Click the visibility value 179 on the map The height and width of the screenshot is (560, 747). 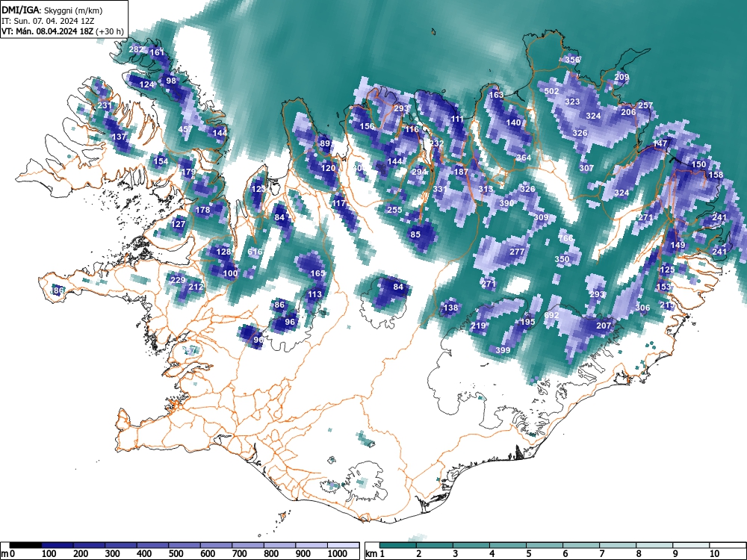[189, 172]
